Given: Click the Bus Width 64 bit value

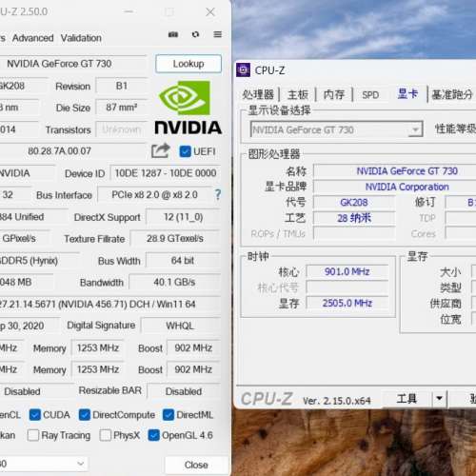Looking at the screenshot, I should [183, 261].
